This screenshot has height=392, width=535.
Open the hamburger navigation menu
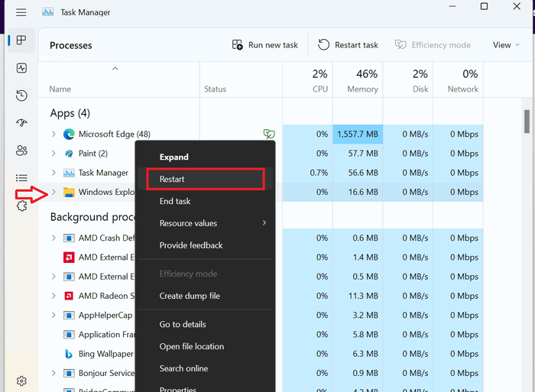pyautogui.click(x=21, y=12)
